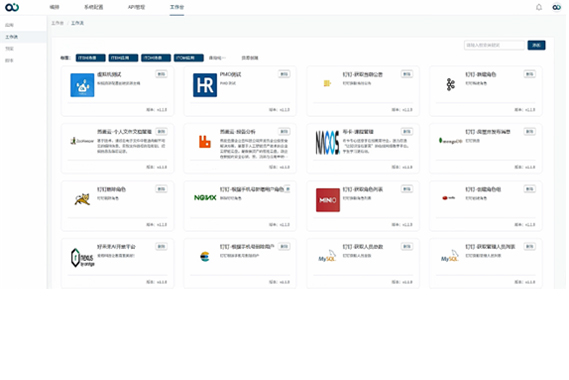Toggle the fourth dark blue tag filter
Screen dimensions: 569x380
[189, 58]
